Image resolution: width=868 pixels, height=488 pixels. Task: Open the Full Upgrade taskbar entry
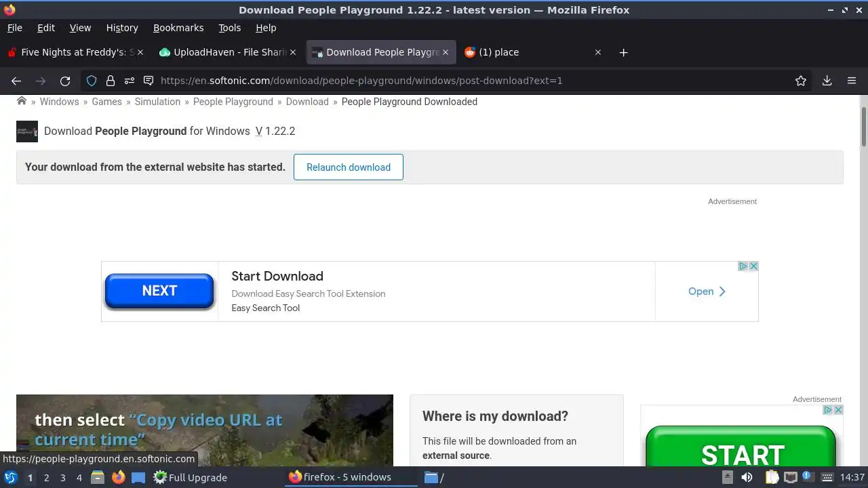[190, 477]
